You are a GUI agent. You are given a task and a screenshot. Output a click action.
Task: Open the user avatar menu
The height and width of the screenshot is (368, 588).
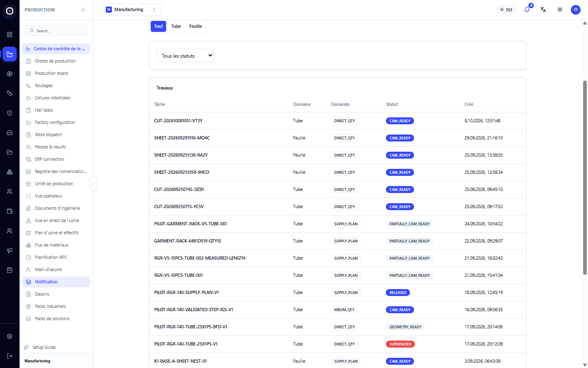click(x=576, y=9)
